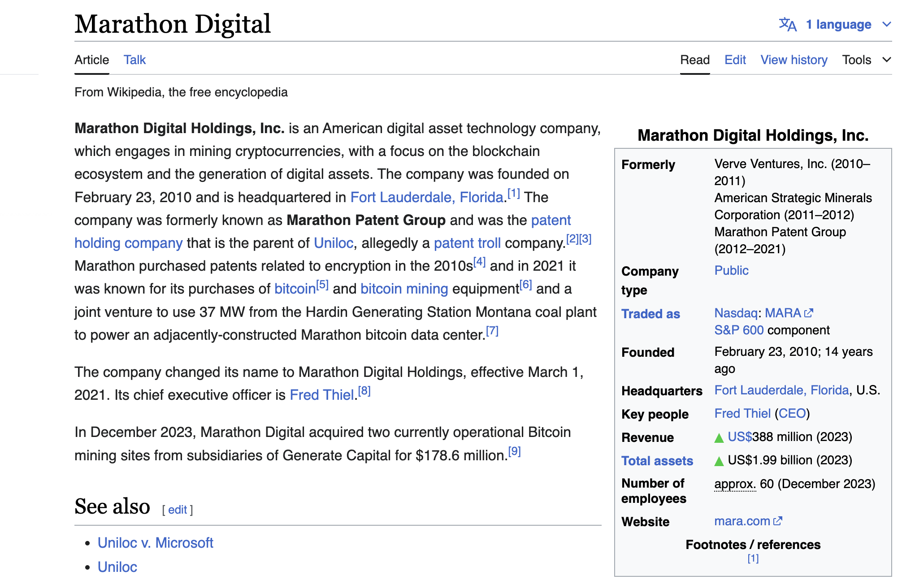Click the See also section edit link
This screenshot has height=588, width=902.
178,510
